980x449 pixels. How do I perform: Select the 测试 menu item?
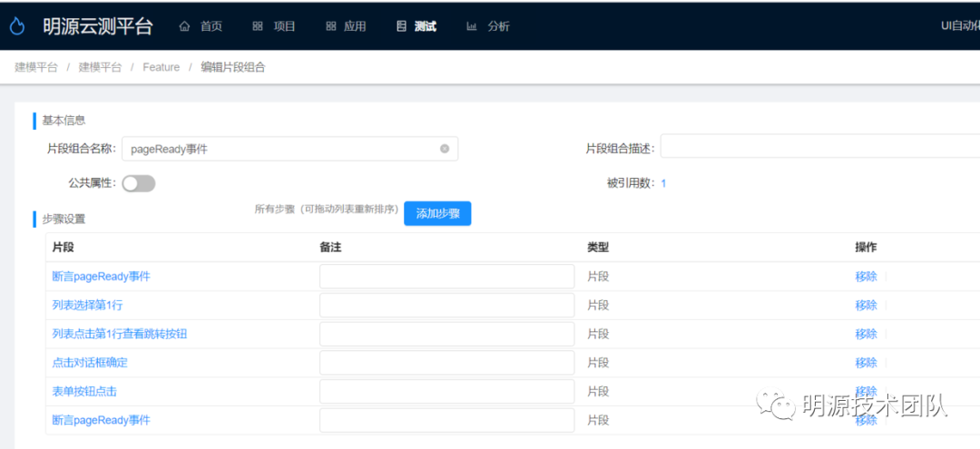pos(425,26)
